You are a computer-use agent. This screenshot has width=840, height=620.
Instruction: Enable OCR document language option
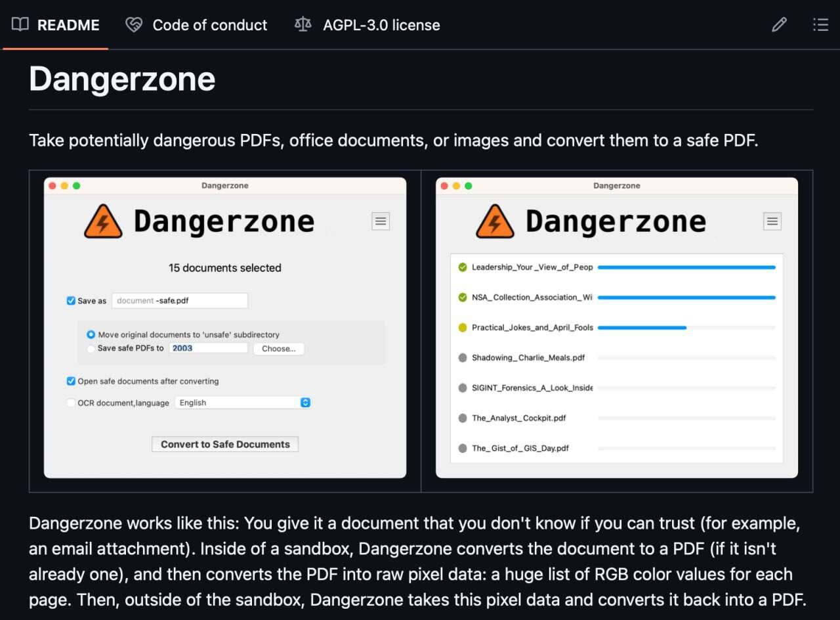click(x=71, y=403)
